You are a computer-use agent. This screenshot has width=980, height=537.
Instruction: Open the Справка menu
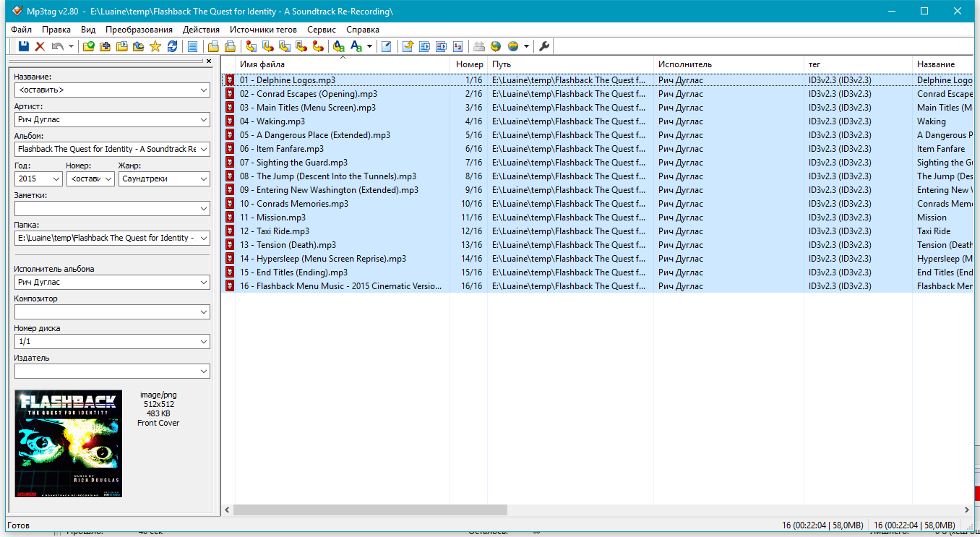coord(363,30)
